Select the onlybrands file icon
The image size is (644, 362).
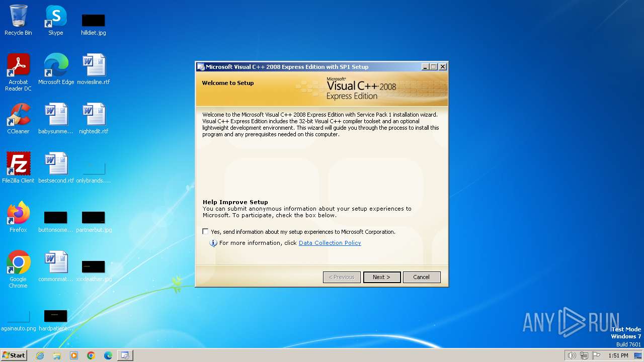[94, 171]
